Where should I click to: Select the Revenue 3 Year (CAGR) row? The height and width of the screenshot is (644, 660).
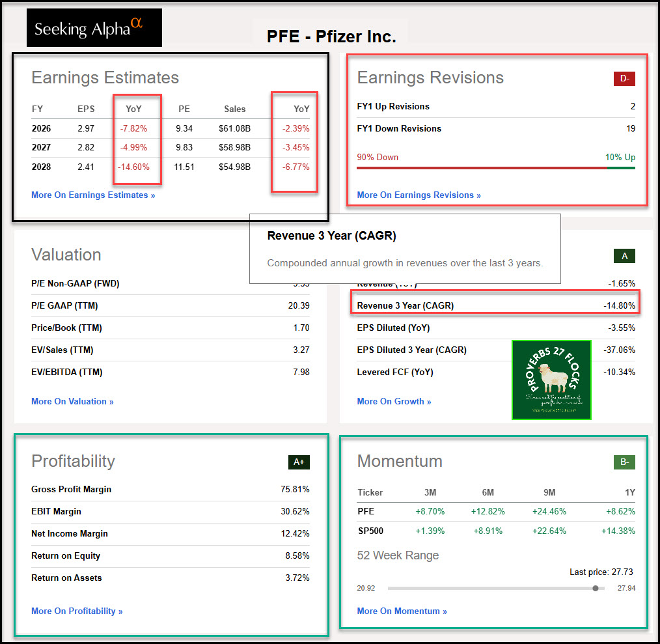[x=495, y=305]
